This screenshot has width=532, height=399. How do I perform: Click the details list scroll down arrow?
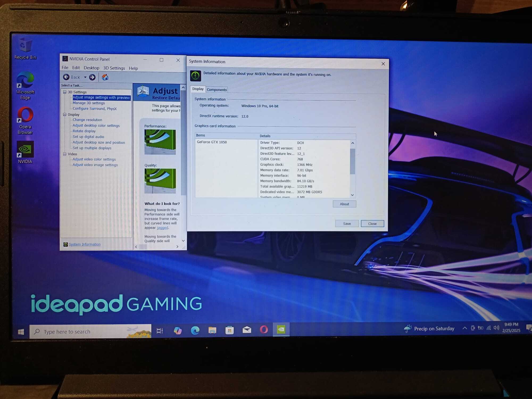click(352, 195)
